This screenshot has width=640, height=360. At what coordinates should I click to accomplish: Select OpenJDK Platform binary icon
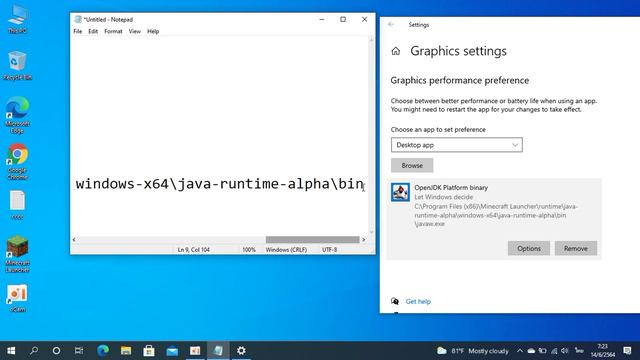tap(400, 192)
